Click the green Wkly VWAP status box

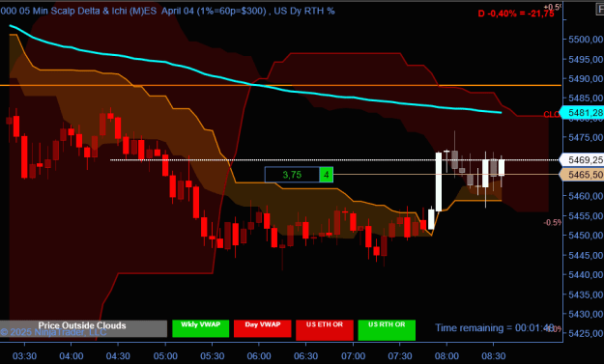pyautogui.click(x=201, y=328)
